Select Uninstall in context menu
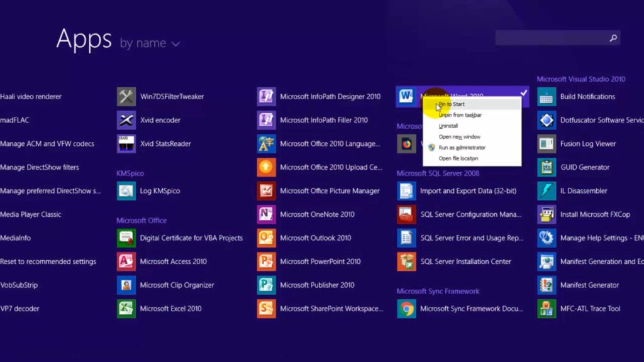Screen dimensions: 644x362 [x=472, y=126]
